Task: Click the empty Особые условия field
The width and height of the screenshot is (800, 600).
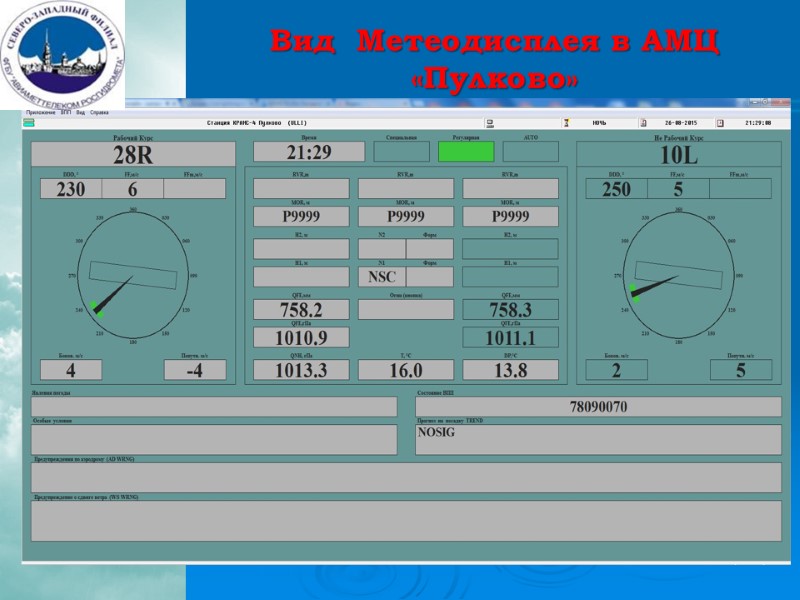Action: click(x=214, y=439)
